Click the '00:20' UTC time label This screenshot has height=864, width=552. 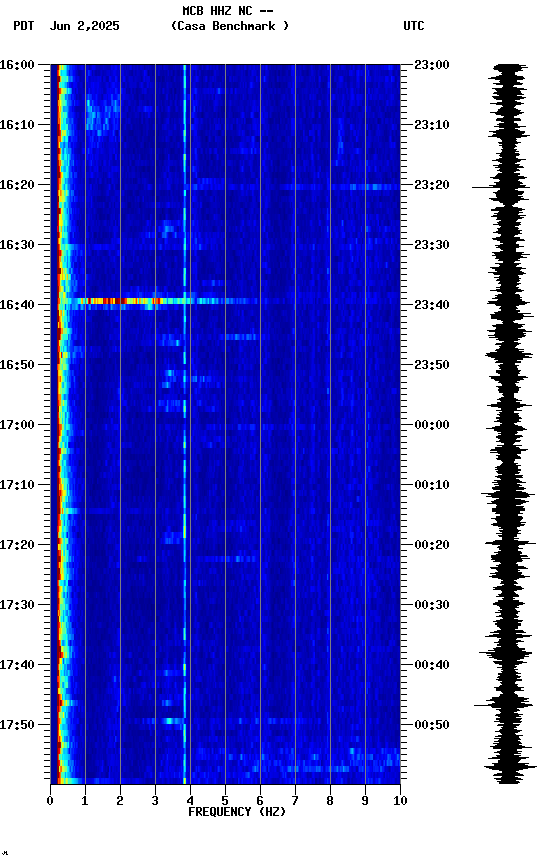click(432, 546)
